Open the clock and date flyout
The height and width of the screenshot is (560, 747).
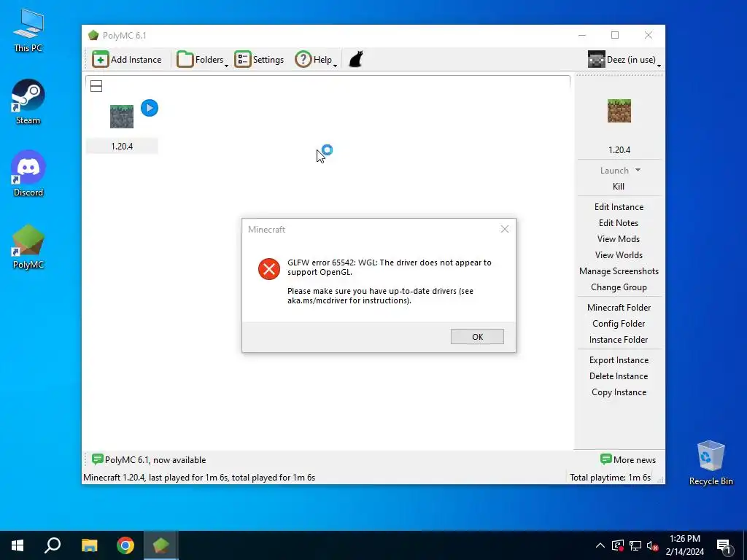(x=684, y=545)
